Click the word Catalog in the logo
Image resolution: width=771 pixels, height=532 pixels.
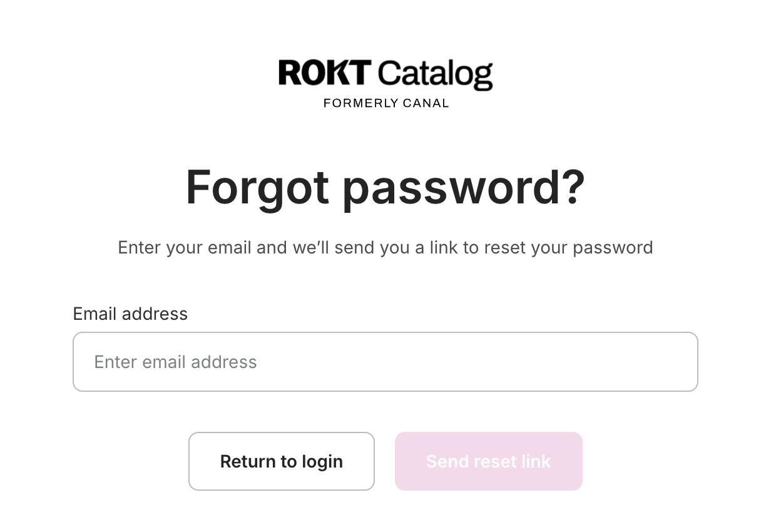(436, 75)
